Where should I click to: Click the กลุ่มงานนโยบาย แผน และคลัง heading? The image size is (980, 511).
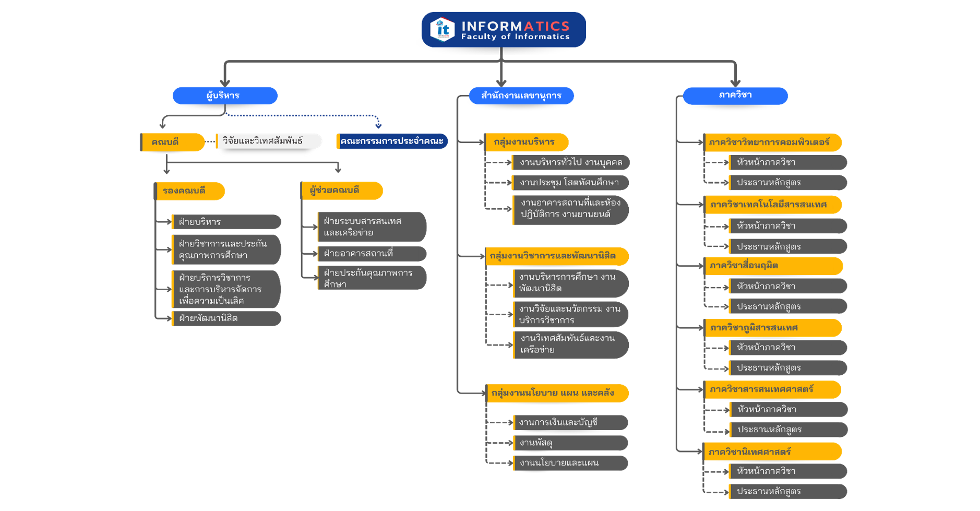click(x=556, y=393)
